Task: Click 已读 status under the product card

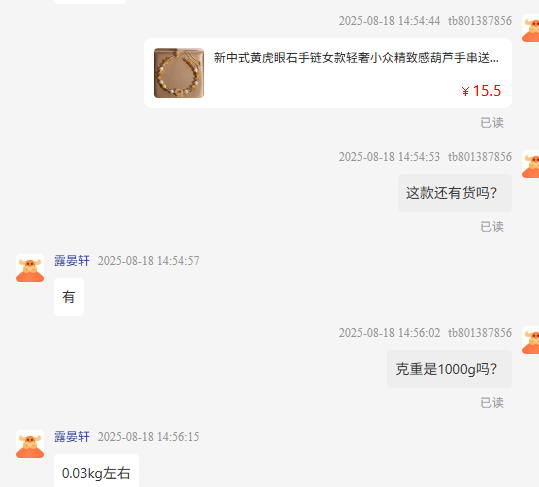Action: (x=492, y=123)
